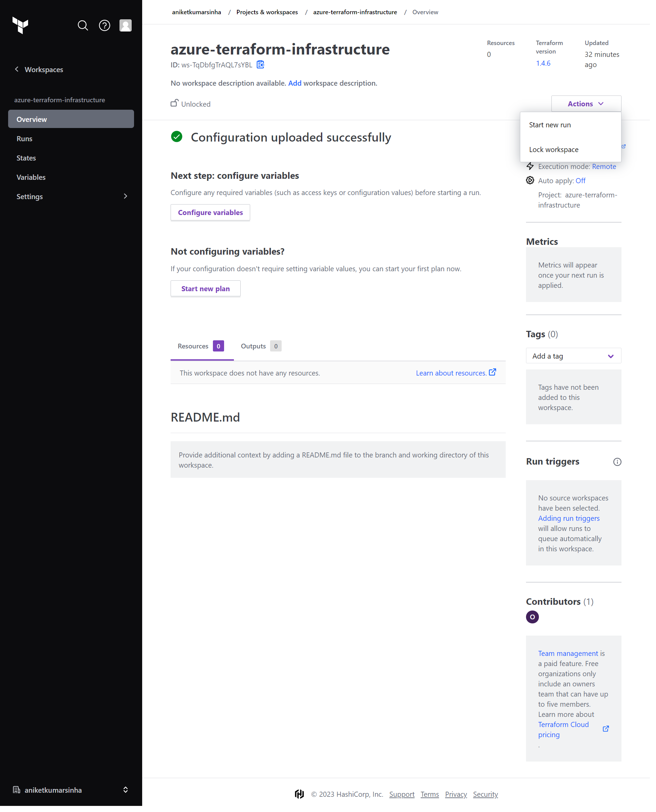Click the Resources count badge showing 0
Screen dimensions: 656x812
tap(220, 349)
